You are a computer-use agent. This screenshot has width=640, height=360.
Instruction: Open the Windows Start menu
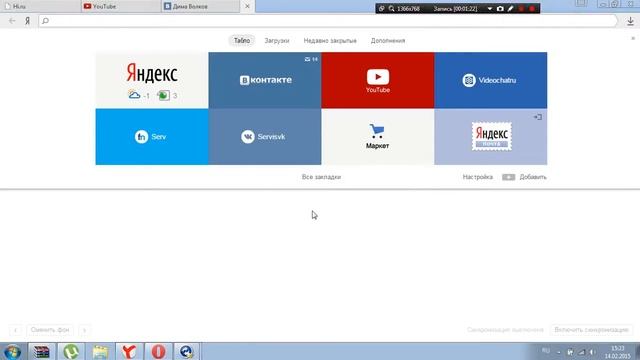pyautogui.click(x=12, y=351)
